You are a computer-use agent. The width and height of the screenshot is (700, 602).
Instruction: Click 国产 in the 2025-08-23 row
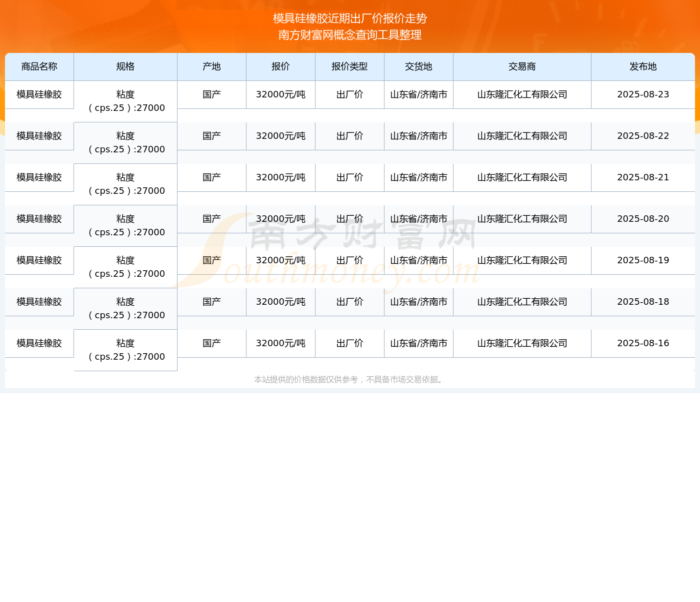[x=212, y=94]
